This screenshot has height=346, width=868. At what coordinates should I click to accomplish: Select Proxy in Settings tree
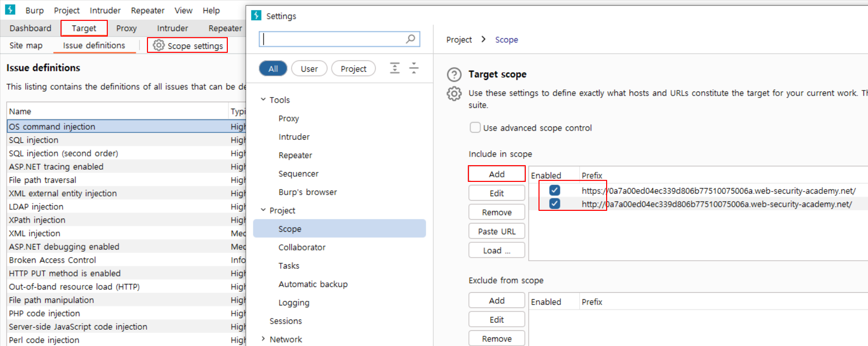pos(289,118)
